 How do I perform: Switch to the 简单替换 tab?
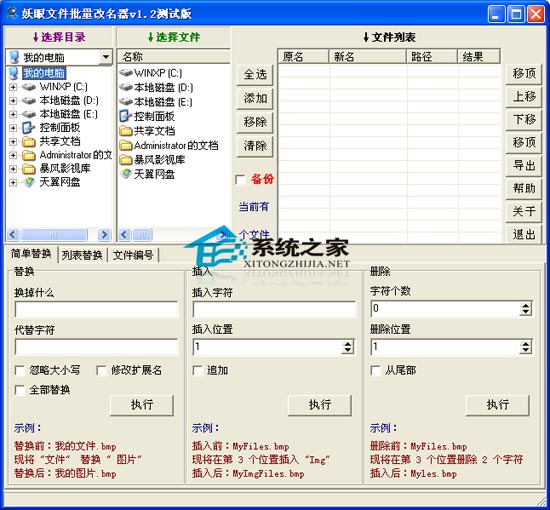pyautogui.click(x=31, y=254)
